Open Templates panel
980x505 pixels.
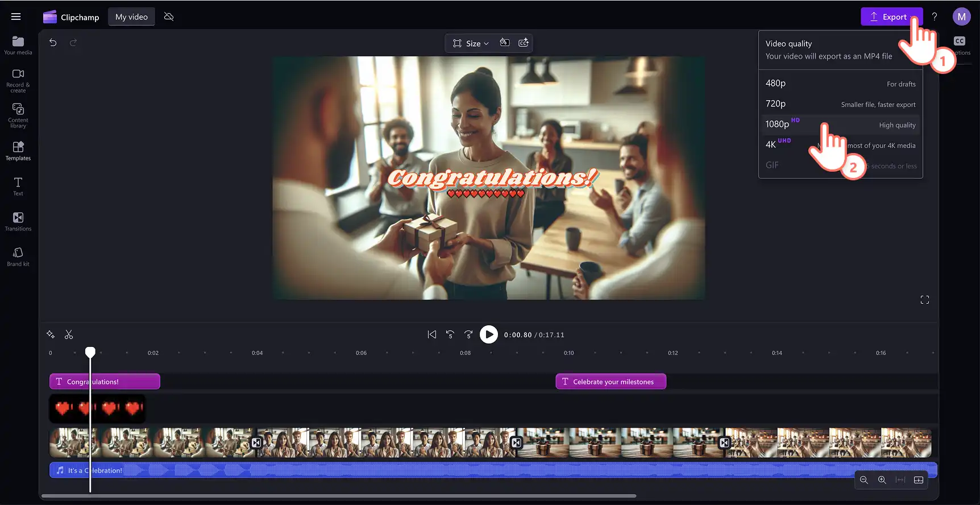18,151
